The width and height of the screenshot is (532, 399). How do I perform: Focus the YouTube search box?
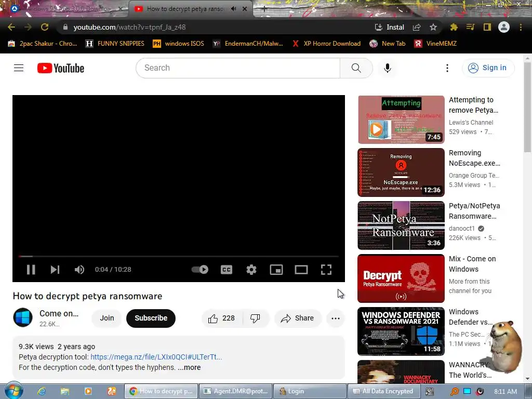click(x=237, y=68)
